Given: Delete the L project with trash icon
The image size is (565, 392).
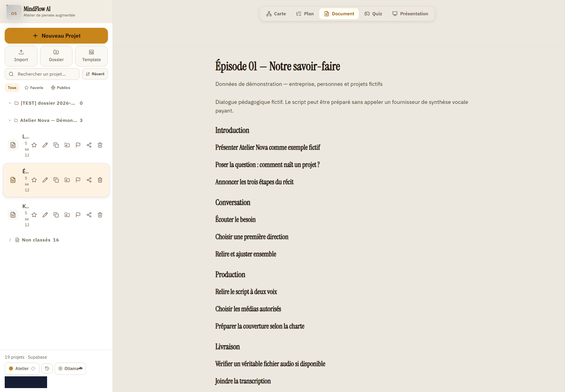Looking at the screenshot, I should coord(100,145).
